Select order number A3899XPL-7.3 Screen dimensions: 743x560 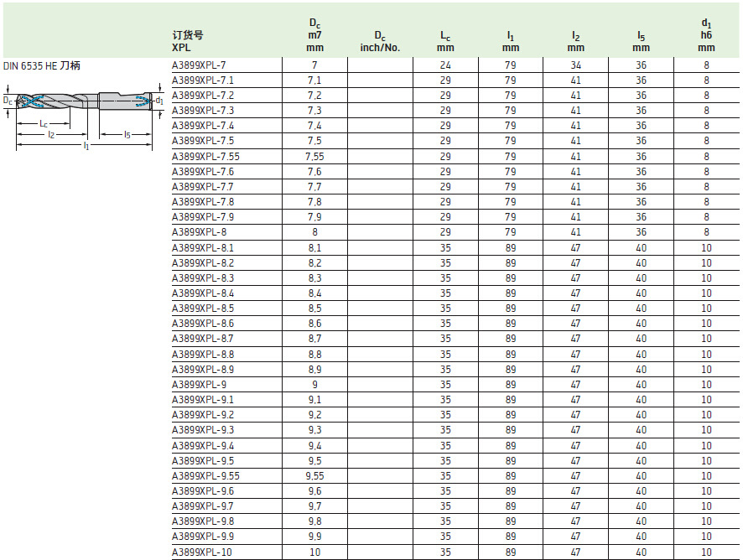pyautogui.click(x=202, y=111)
